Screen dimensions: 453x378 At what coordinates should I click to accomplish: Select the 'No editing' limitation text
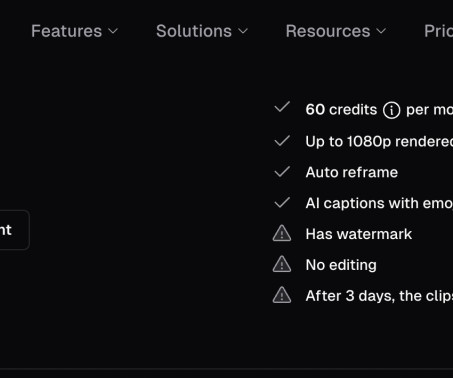coord(341,265)
